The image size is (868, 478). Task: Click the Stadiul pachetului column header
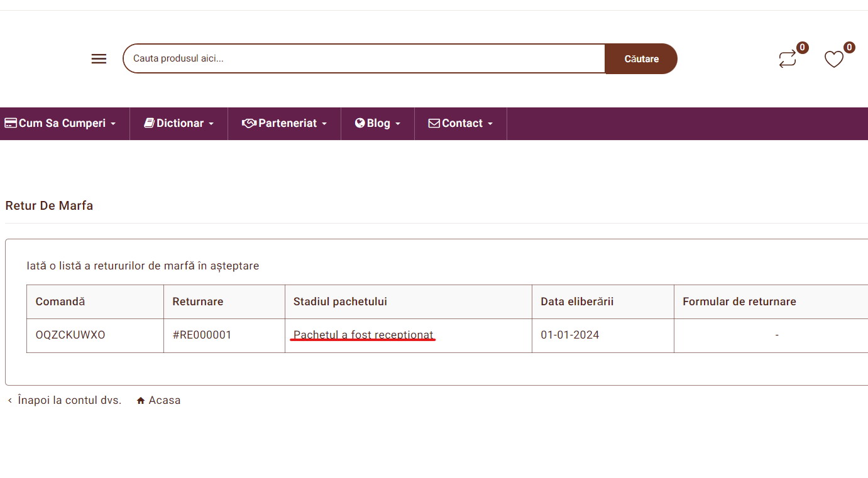pyautogui.click(x=409, y=302)
